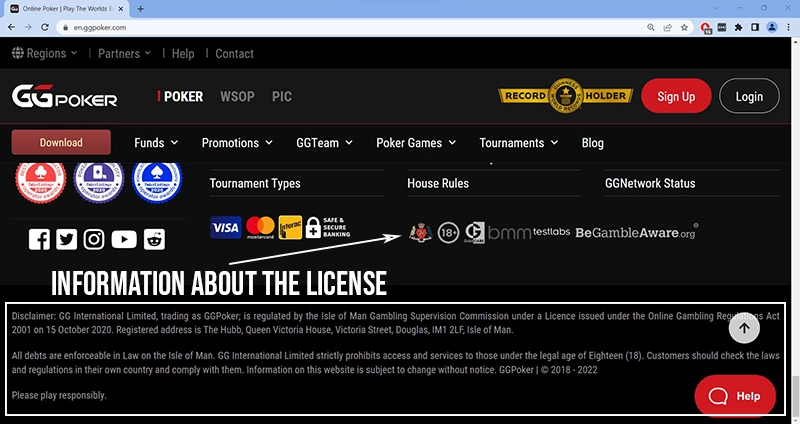
Task: Open the Guinness Record Holder badge
Action: (566, 96)
